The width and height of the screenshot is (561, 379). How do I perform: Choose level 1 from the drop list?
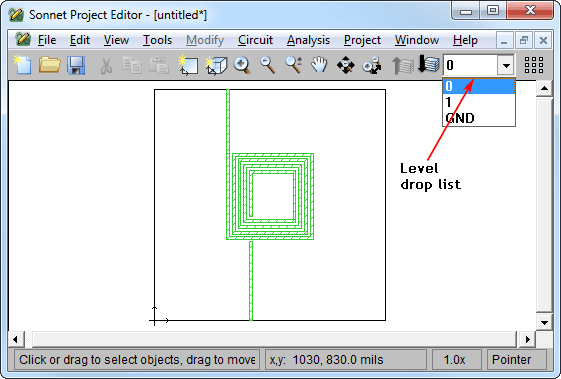tap(479, 102)
